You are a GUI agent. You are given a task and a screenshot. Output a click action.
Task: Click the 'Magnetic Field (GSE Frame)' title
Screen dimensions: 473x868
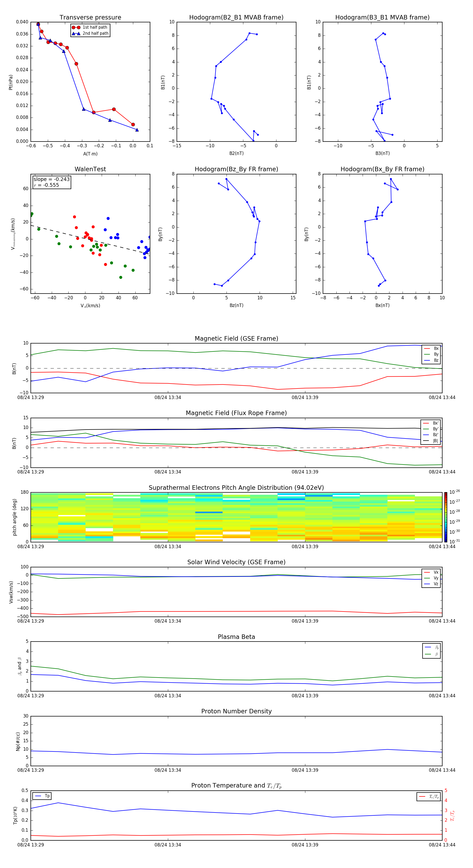236,339
